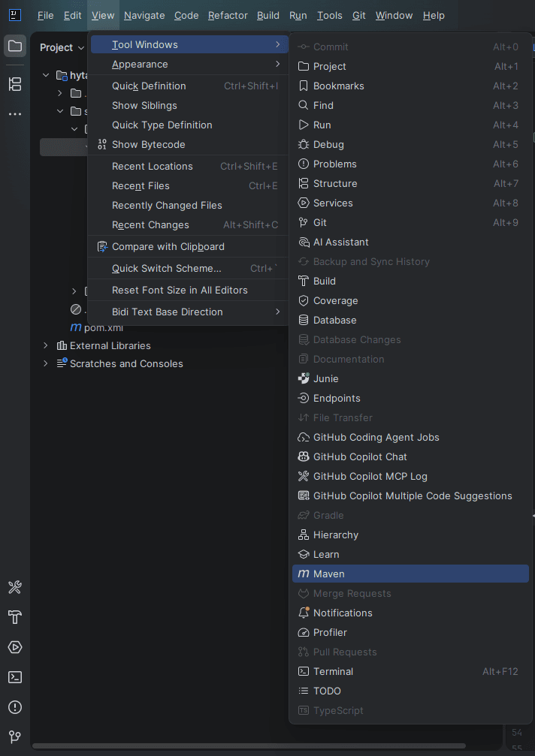
Task: Click Compare with Clipboard
Action: (x=168, y=246)
